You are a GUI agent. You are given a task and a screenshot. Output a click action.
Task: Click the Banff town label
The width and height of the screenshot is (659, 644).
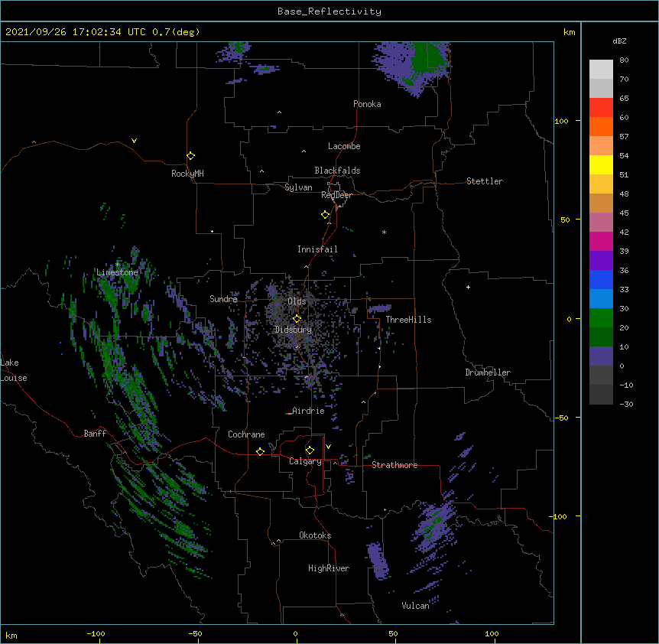tap(95, 434)
